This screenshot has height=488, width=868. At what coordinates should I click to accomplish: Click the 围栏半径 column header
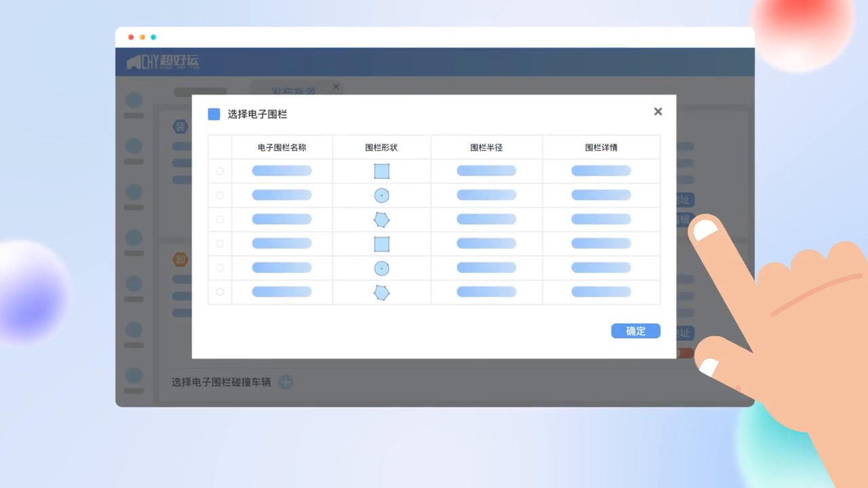[x=486, y=147]
